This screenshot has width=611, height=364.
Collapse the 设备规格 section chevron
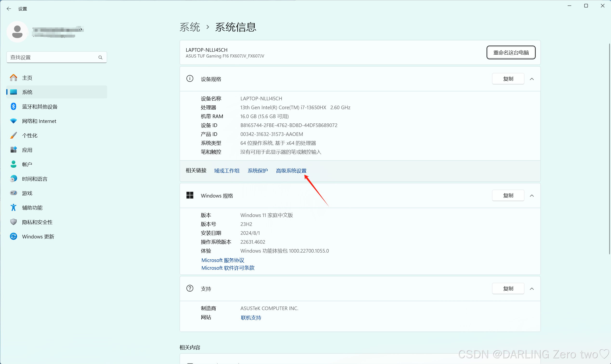pyautogui.click(x=532, y=79)
